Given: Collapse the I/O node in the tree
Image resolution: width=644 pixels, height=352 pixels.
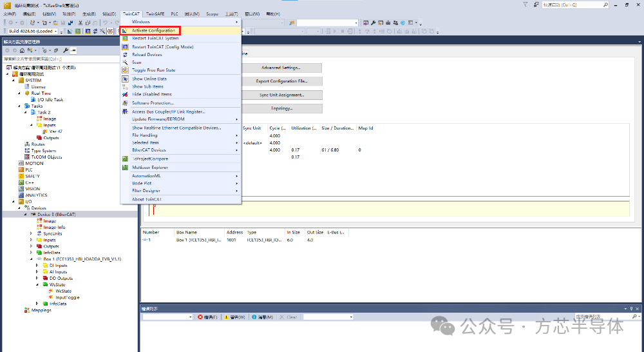Looking at the screenshot, I should pyautogui.click(x=14, y=202).
